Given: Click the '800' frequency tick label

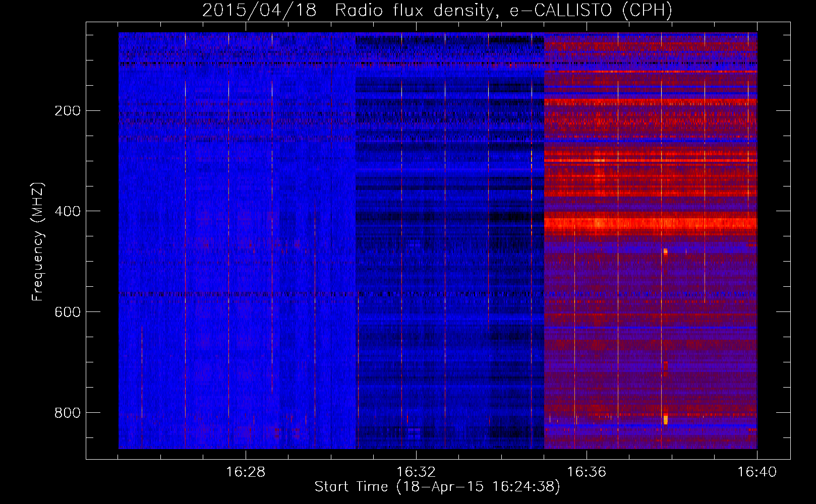Looking at the screenshot, I should pos(68,413).
